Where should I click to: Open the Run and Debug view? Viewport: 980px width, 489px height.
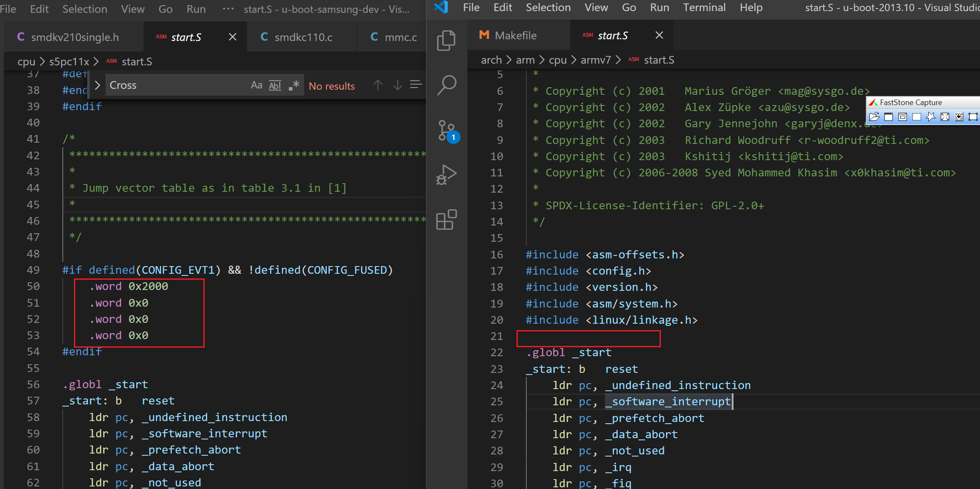446,175
